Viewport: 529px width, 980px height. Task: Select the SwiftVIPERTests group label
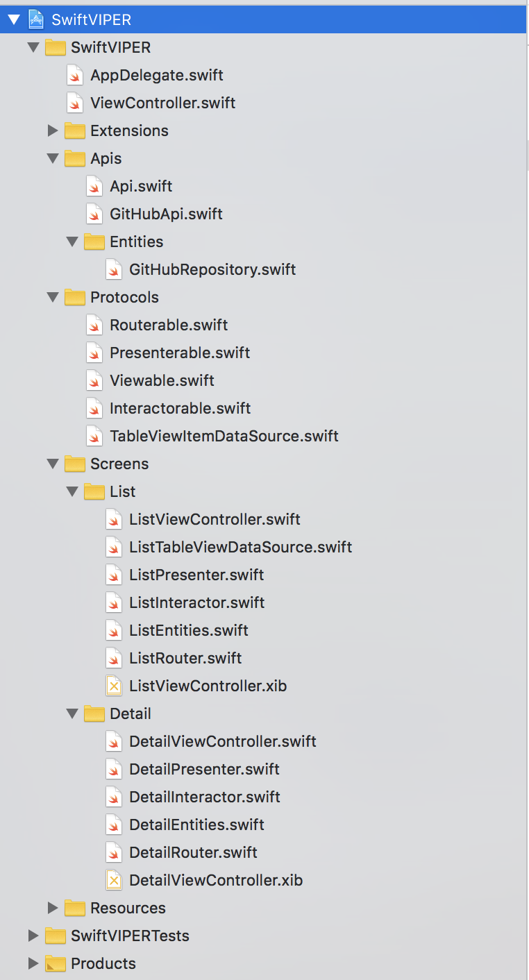point(130,936)
